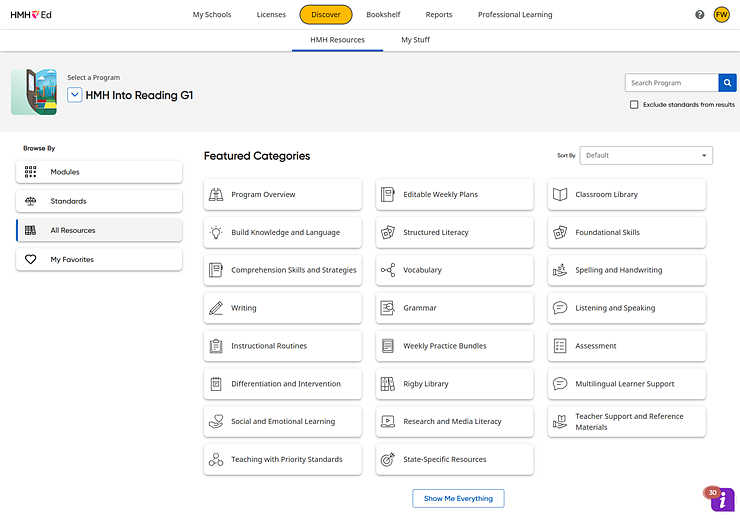Click the Assessment checklist icon

pos(560,346)
